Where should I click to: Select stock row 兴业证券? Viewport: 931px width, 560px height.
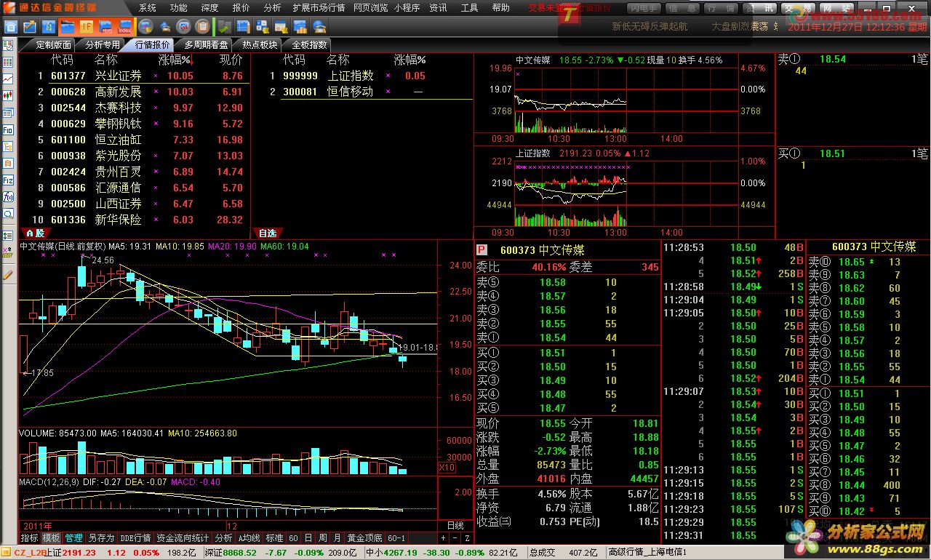pyautogui.click(x=140, y=76)
